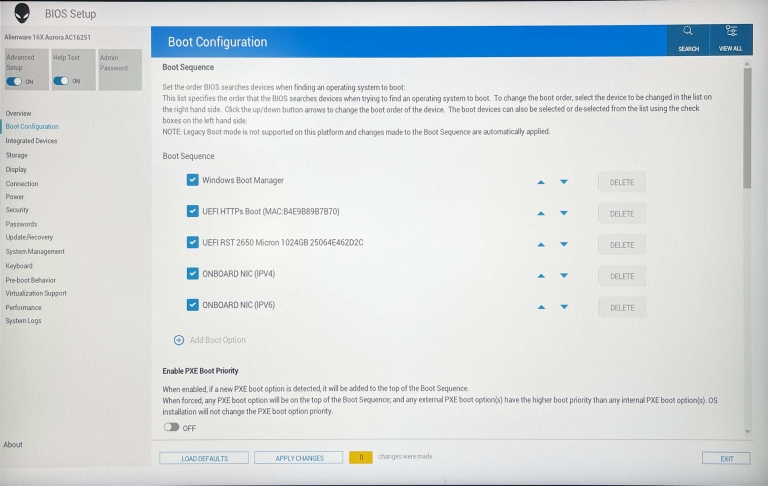Click the Add Boot Option plus icon
Screen dimensions: 768x486
click(179, 340)
